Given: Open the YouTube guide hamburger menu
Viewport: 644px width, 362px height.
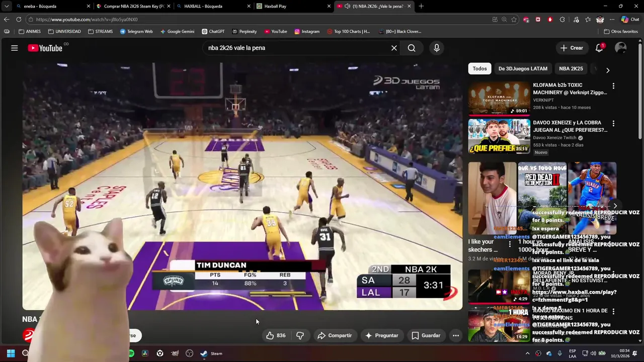Looking at the screenshot, I should pyautogui.click(x=15, y=48).
